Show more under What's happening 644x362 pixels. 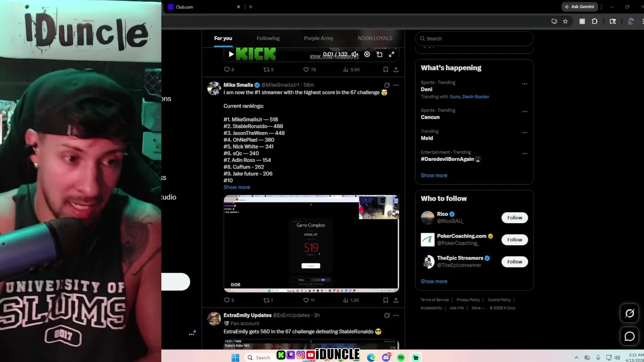coord(434,175)
